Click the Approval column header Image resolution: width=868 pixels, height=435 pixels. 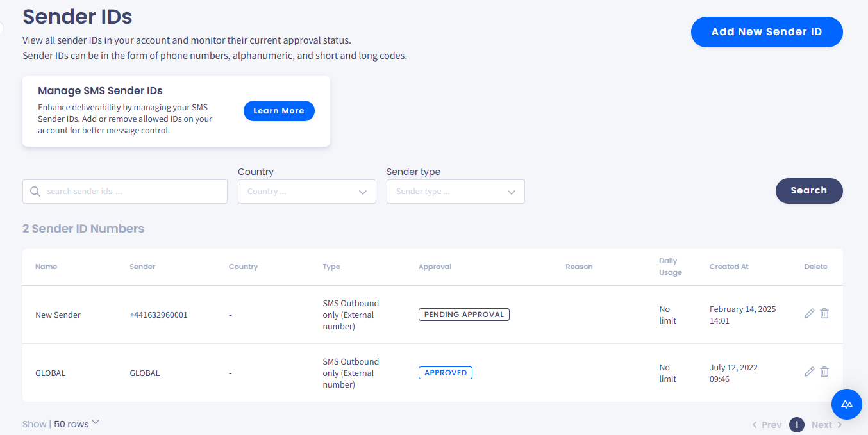coord(435,267)
